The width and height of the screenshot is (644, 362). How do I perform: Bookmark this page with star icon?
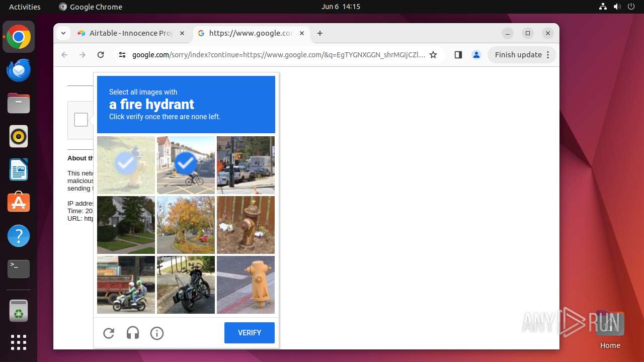click(433, 55)
